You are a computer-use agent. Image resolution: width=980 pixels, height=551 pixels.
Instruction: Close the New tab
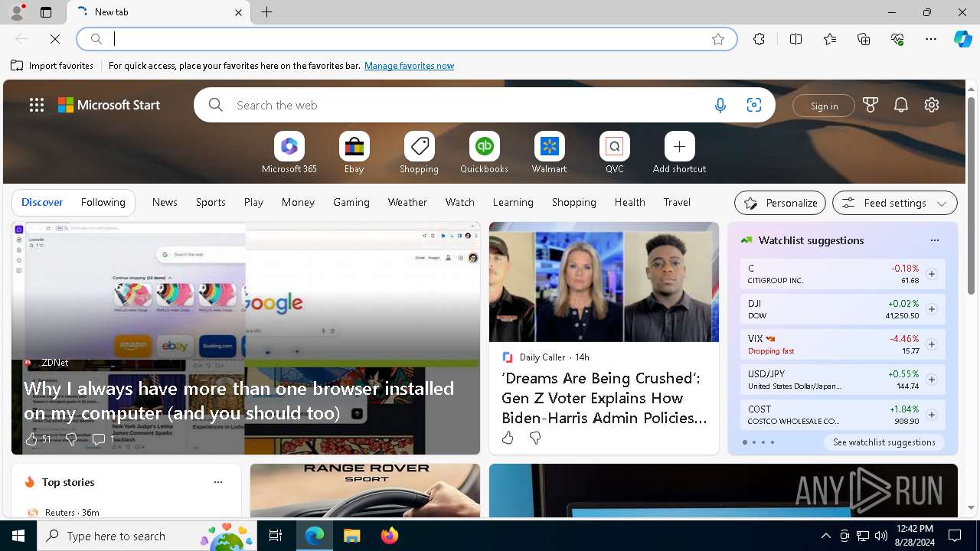[238, 12]
